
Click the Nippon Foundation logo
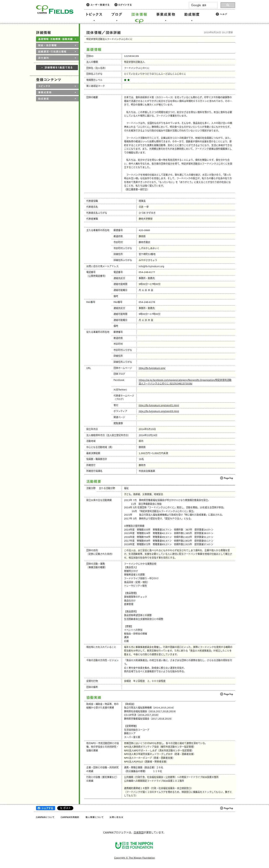coord(134,845)
